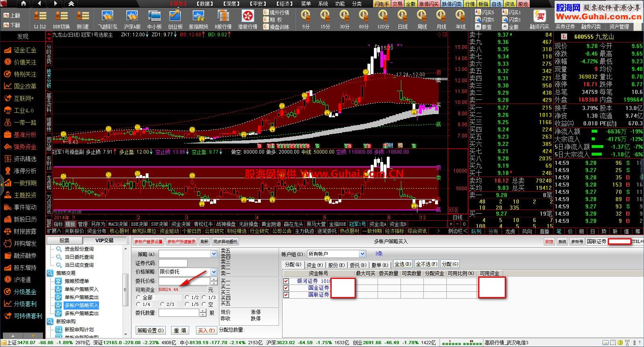Click the DDE切换 toolbar icon
Image resolution: width=644 pixels, height=347 pixels.
[x=61, y=19]
